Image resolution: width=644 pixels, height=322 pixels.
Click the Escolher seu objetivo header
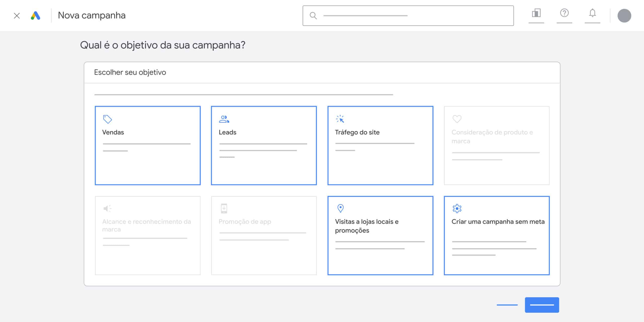130,72
